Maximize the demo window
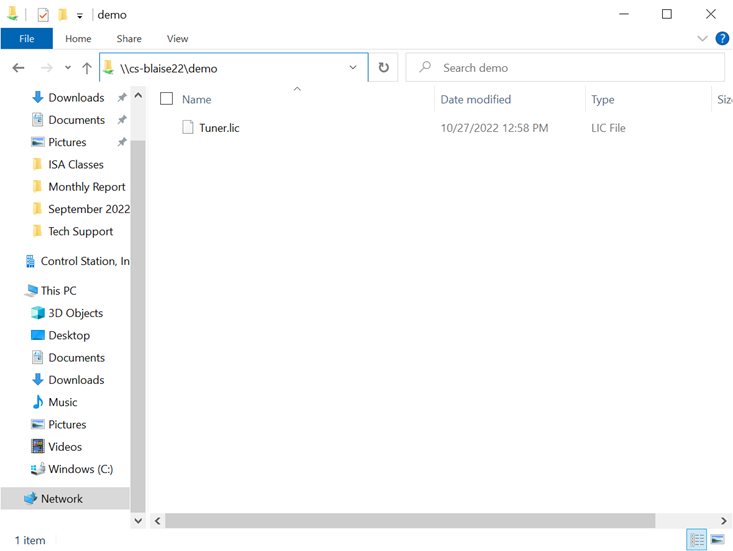 (x=667, y=14)
